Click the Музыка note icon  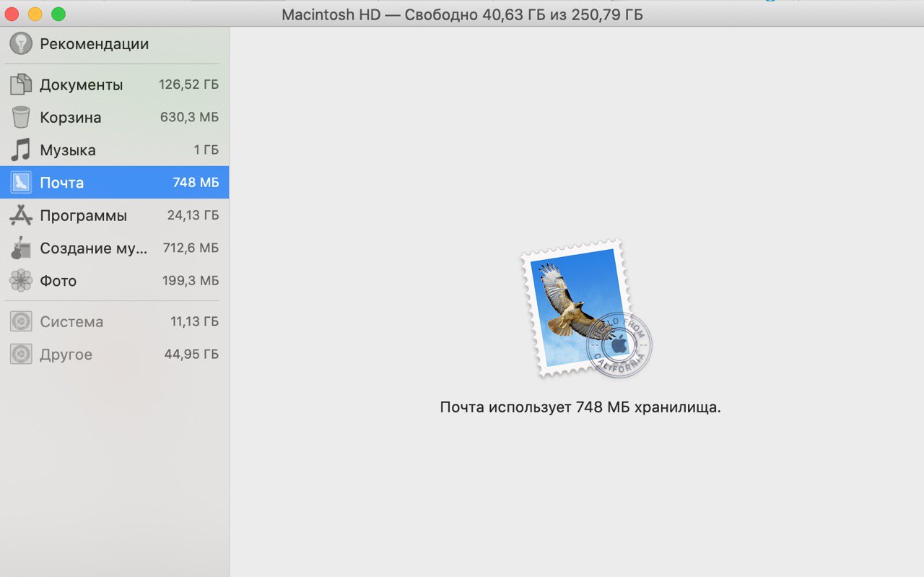pos(21,150)
